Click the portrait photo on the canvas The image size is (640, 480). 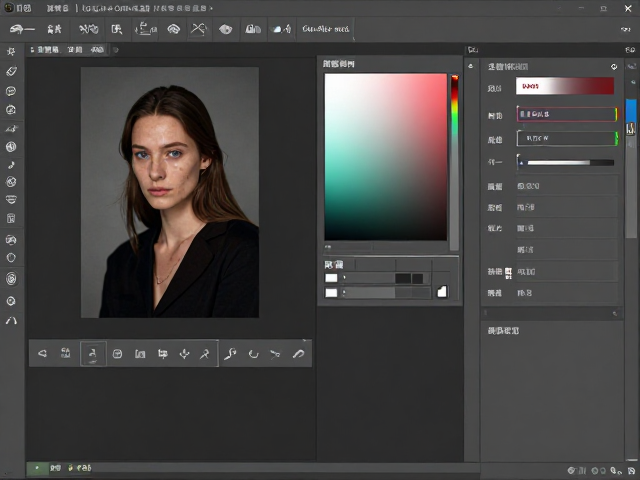click(x=170, y=192)
